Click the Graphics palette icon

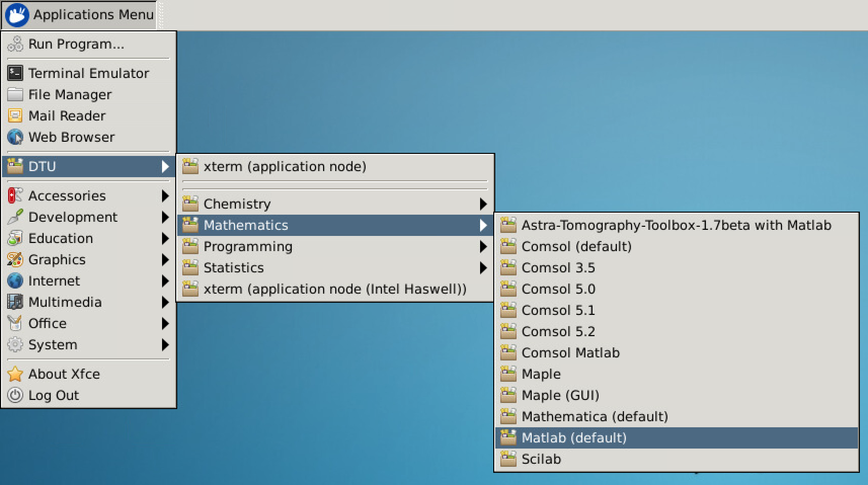pos(15,260)
